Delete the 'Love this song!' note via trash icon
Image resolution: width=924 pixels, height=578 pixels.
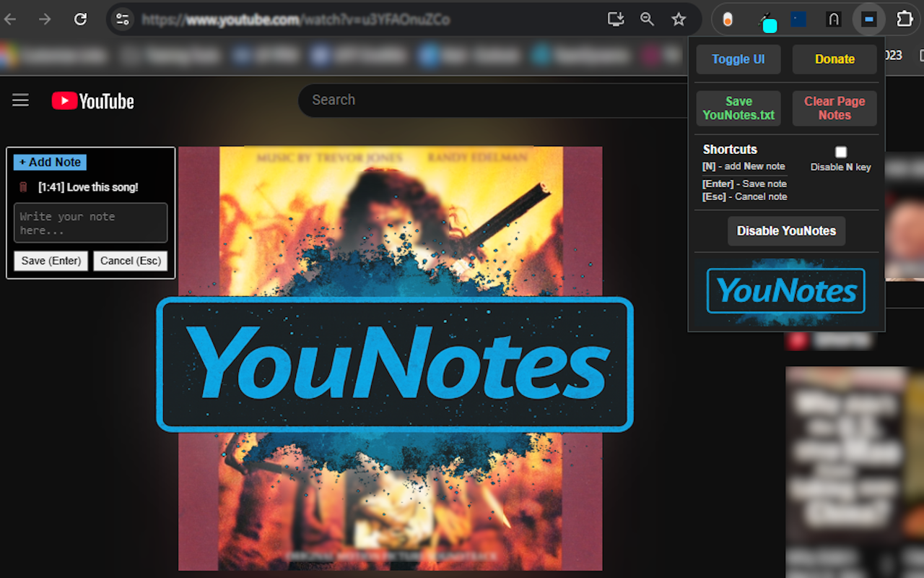tap(23, 187)
